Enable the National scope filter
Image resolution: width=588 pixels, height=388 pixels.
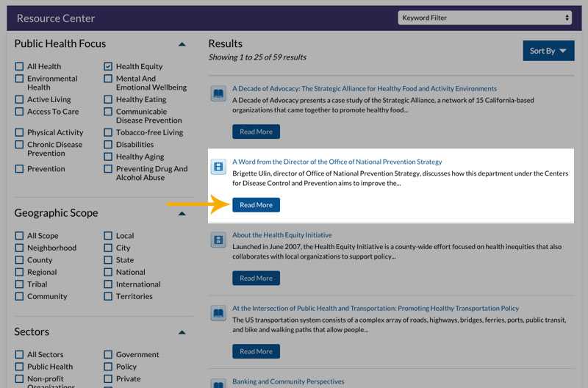point(108,272)
